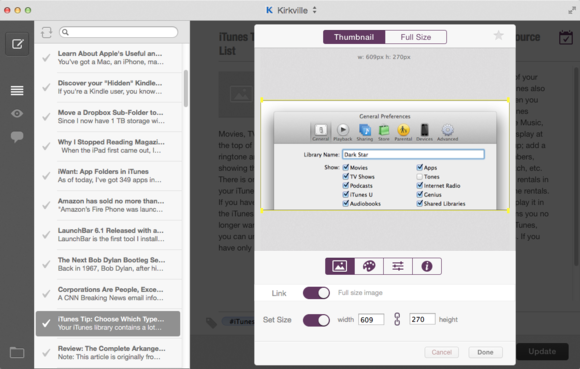The width and height of the screenshot is (580, 369).
Task: Click the Update button
Action: (x=542, y=352)
